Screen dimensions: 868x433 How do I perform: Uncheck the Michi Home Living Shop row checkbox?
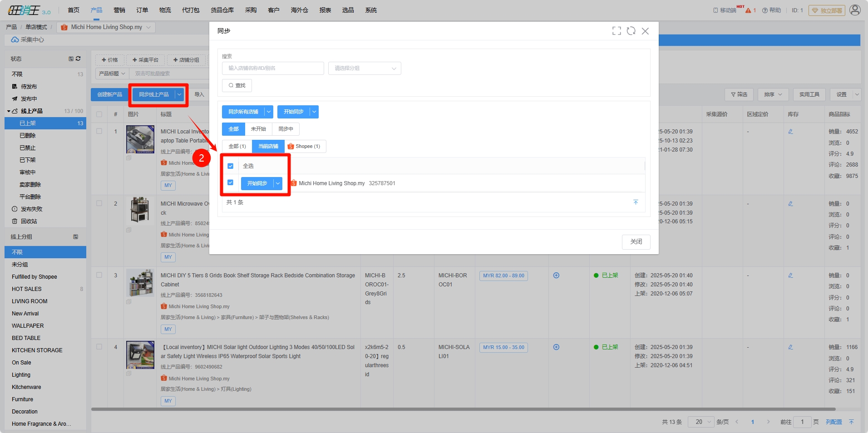click(x=231, y=182)
